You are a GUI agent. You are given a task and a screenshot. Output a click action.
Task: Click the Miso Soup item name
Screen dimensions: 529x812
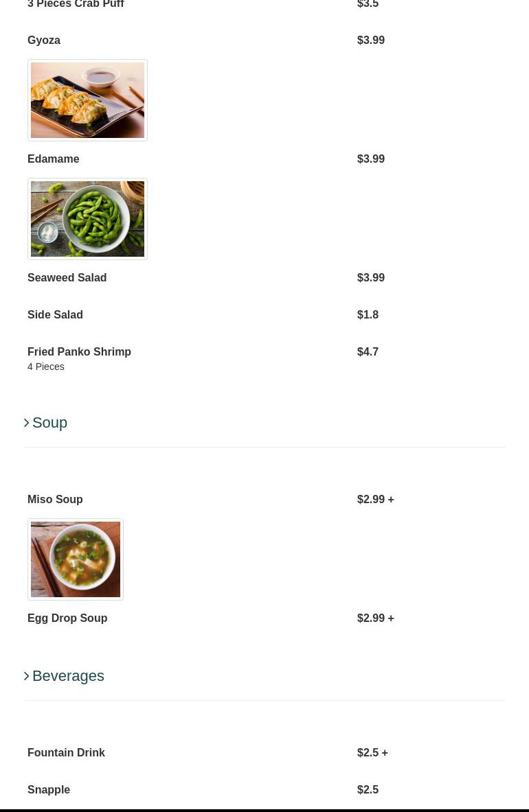pyautogui.click(x=55, y=500)
